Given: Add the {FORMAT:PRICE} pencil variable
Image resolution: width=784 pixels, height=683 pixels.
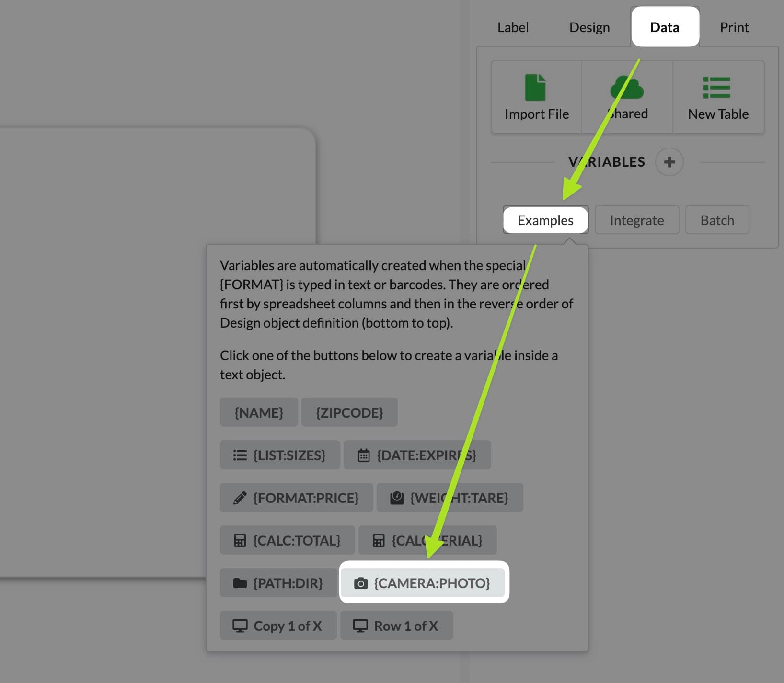Looking at the screenshot, I should coord(296,498).
